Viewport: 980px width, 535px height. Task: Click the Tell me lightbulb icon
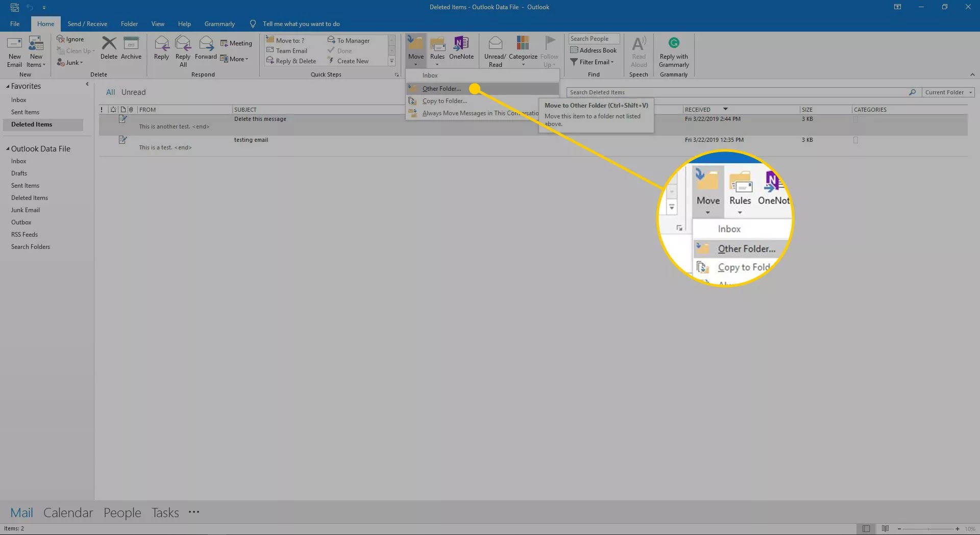click(x=253, y=24)
